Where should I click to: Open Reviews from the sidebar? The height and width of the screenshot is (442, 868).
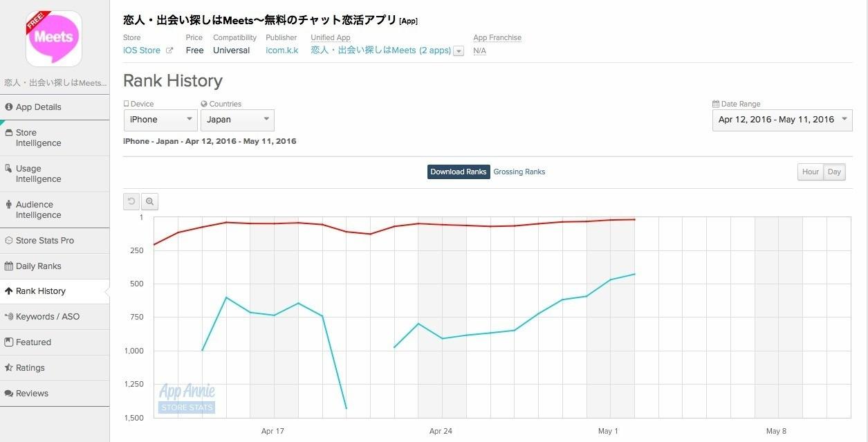[55, 394]
